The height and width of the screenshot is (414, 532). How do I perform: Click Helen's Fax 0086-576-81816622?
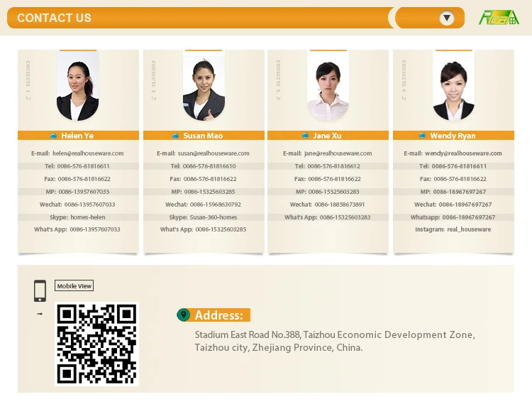tap(84, 179)
